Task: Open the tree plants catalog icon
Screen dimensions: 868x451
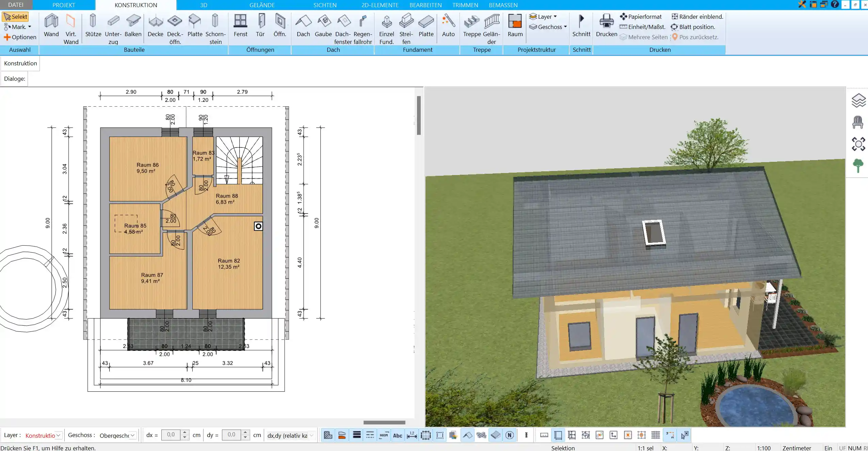Action: click(x=858, y=166)
